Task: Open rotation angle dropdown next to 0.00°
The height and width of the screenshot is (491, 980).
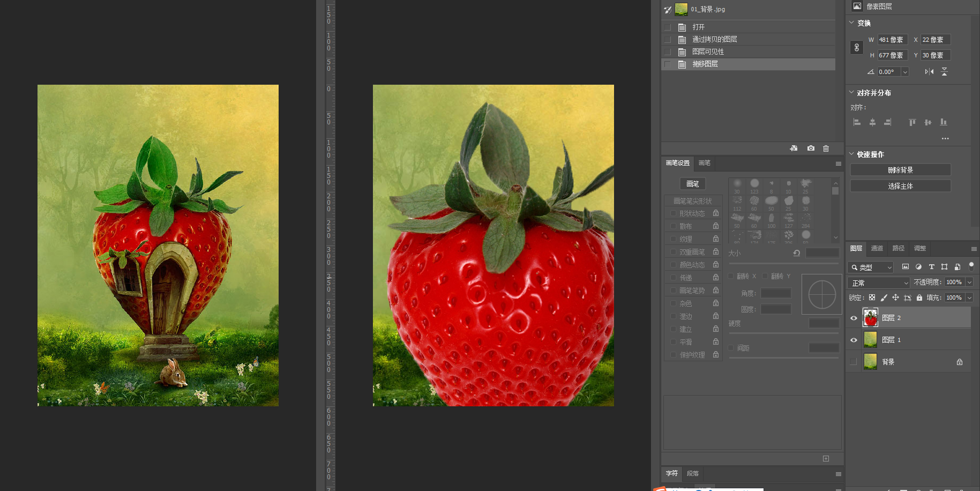Action: [905, 72]
